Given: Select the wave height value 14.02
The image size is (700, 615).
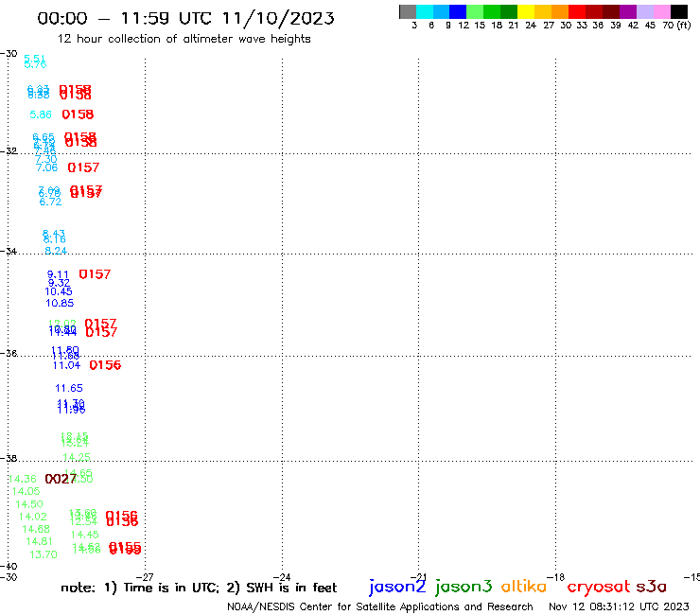Looking at the screenshot, I should pyautogui.click(x=32, y=517).
